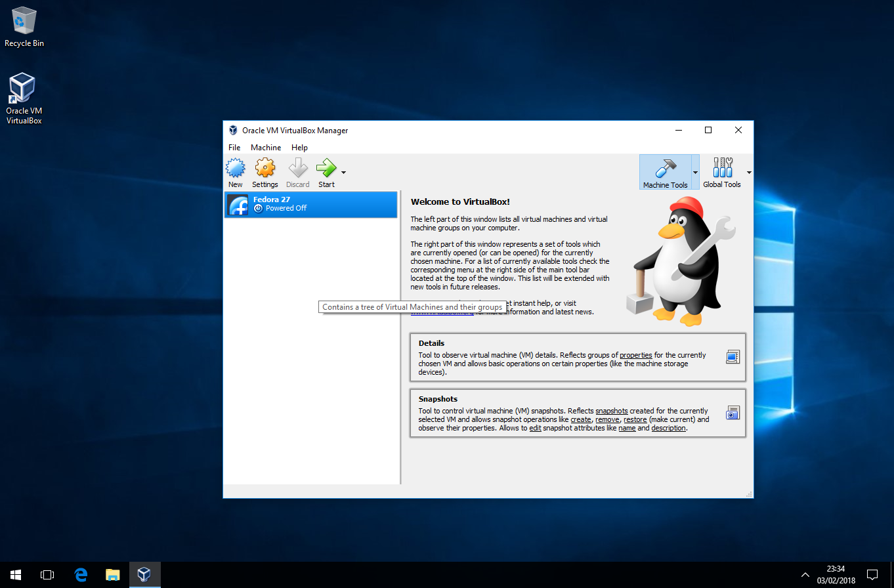Click the Details tool icon
The height and width of the screenshot is (588, 894).
(x=733, y=357)
